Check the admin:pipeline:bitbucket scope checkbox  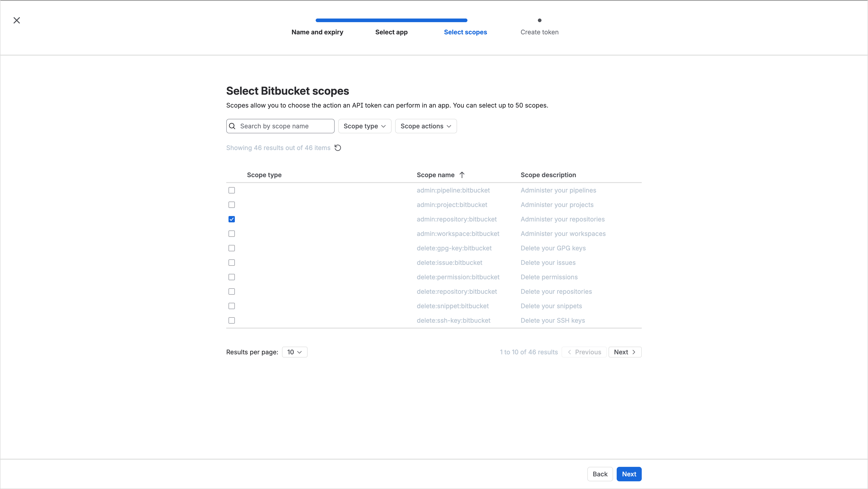tap(231, 190)
